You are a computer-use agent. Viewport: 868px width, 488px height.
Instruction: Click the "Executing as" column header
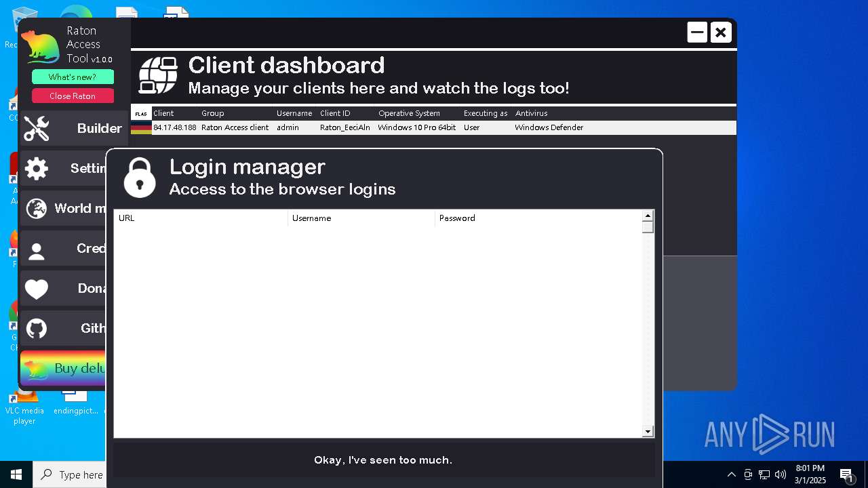tap(486, 113)
